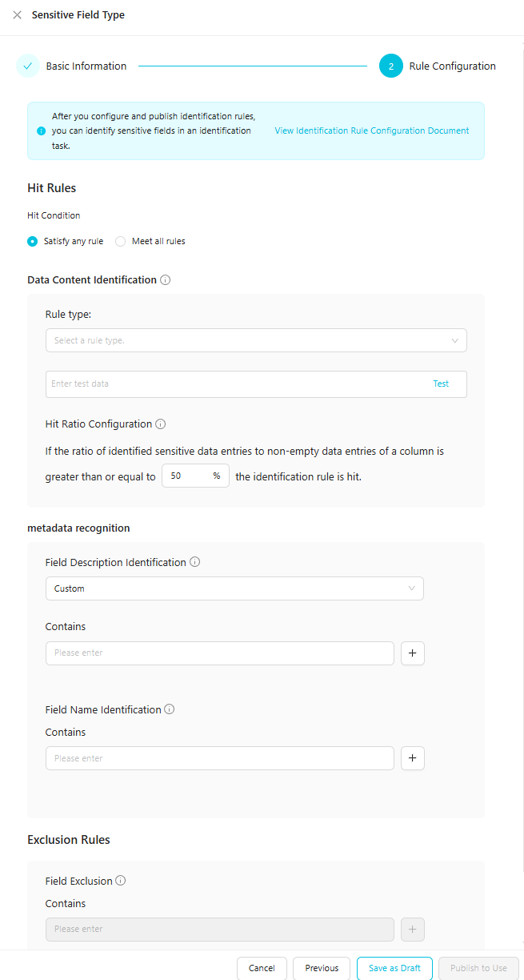Click the Field Description Identification info icon
524x980 pixels.
click(195, 562)
